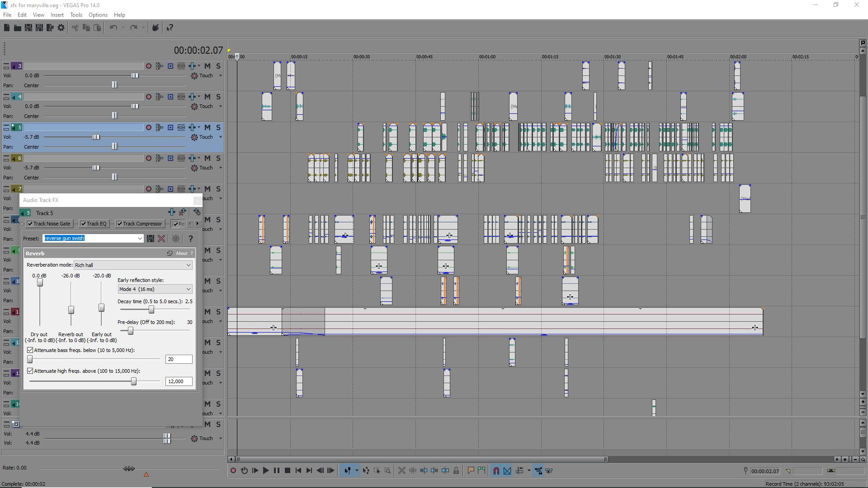868x488 pixels.
Task: Open the Insert menu
Action: [x=57, y=15]
